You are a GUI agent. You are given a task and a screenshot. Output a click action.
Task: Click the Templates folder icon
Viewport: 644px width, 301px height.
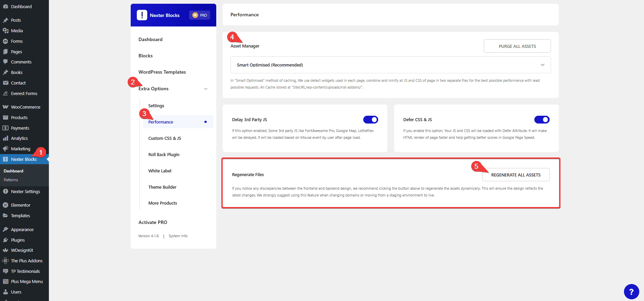[5, 216]
